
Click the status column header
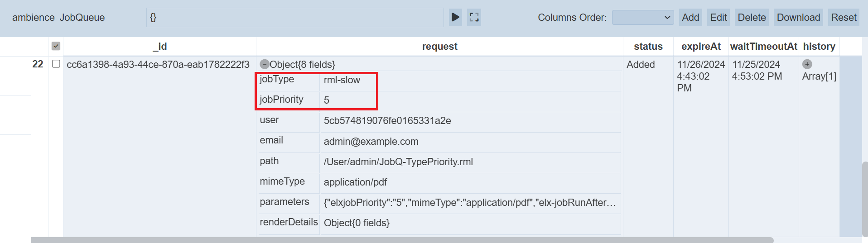click(x=648, y=47)
